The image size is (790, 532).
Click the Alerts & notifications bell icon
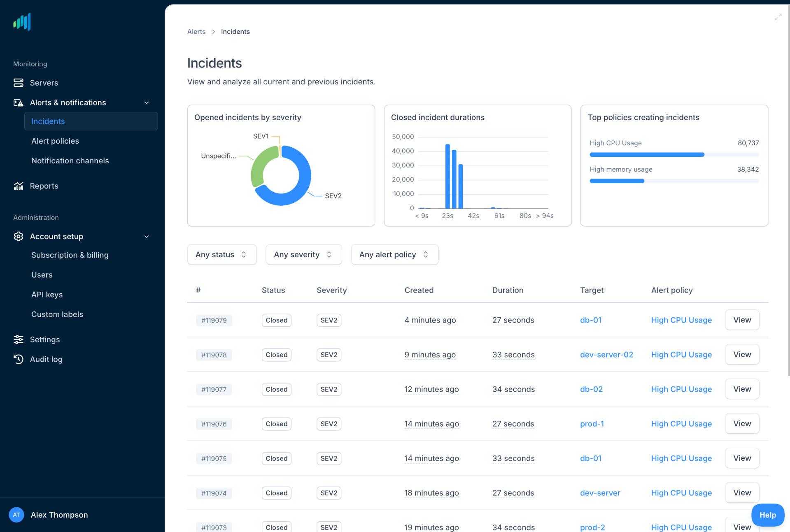pos(18,102)
